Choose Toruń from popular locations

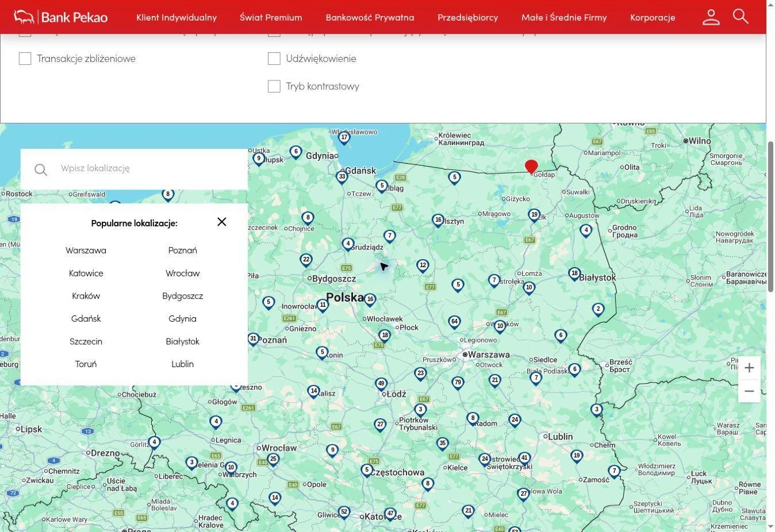click(86, 364)
